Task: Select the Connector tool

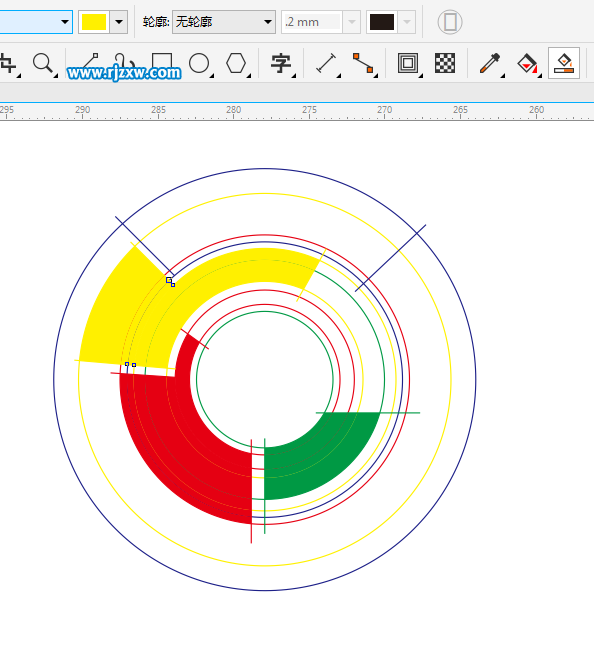Action: point(363,64)
